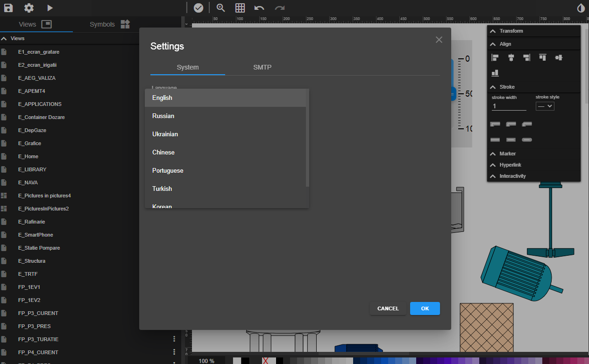Launch runtime with the play icon
The image size is (589, 364).
(x=50, y=8)
